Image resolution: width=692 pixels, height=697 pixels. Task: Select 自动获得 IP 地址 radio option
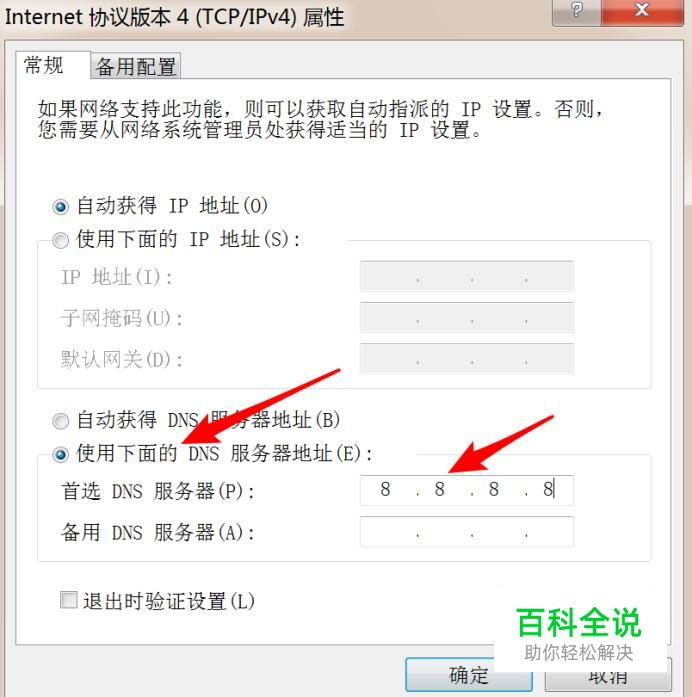(x=60, y=207)
